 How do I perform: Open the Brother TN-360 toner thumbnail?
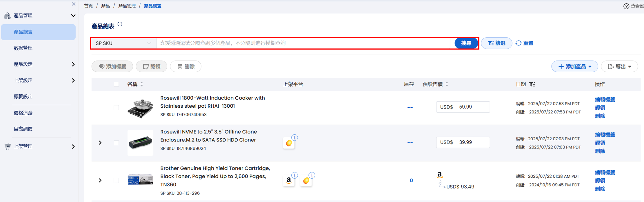click(141, 180)
